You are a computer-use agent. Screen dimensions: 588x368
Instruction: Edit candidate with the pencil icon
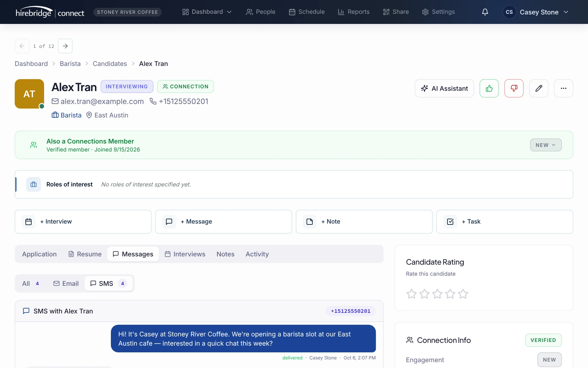(539, 88)
